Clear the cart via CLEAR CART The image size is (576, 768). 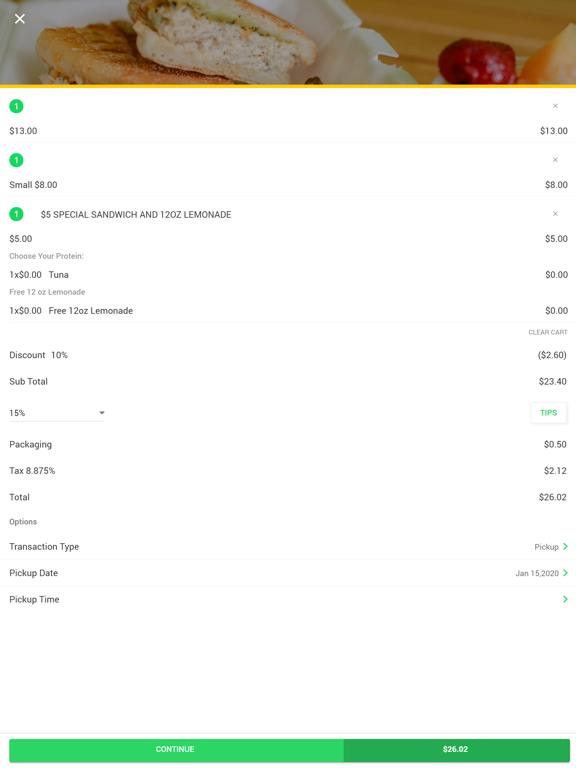(548, 332)
